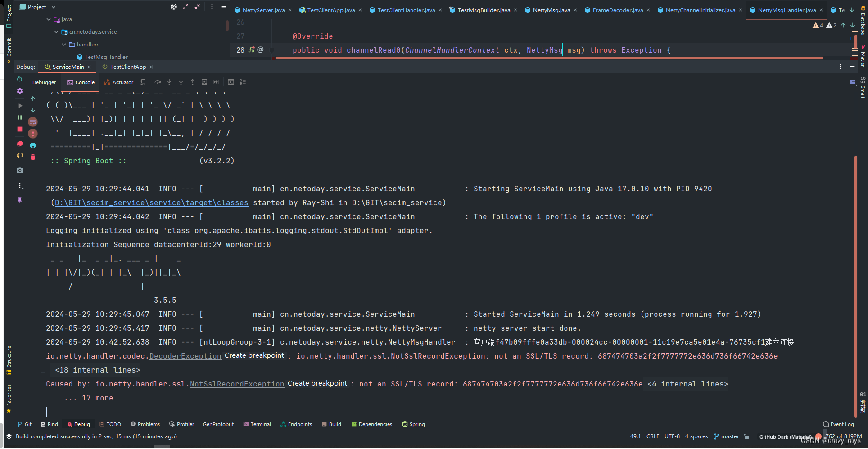Open the NotSslRecordException link in Caused by
868x449 pixels.
[237, 384]
